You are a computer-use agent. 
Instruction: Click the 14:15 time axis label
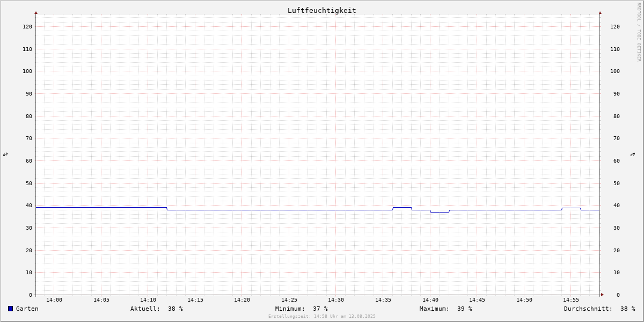point(195,300)
